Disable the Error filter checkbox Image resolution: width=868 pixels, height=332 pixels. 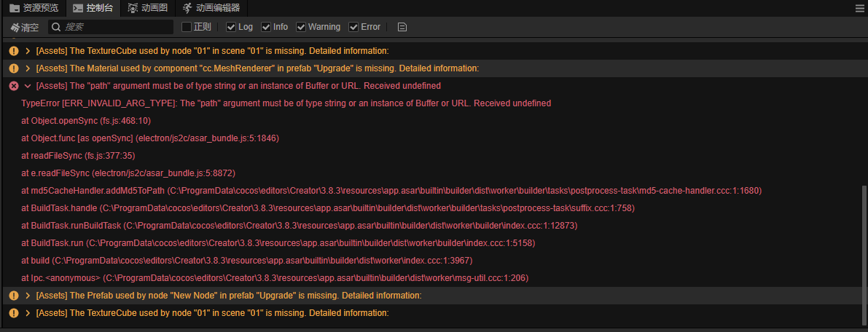(x=354, y=27)
